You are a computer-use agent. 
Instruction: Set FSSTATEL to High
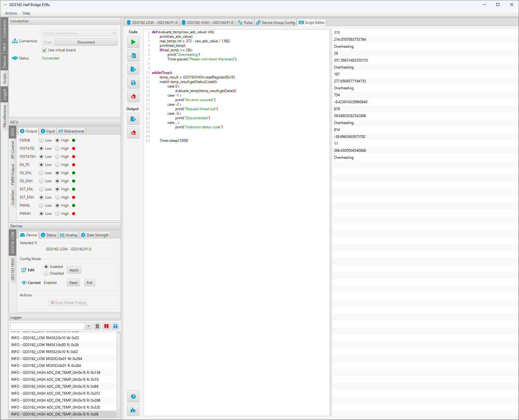pos(57,148)
